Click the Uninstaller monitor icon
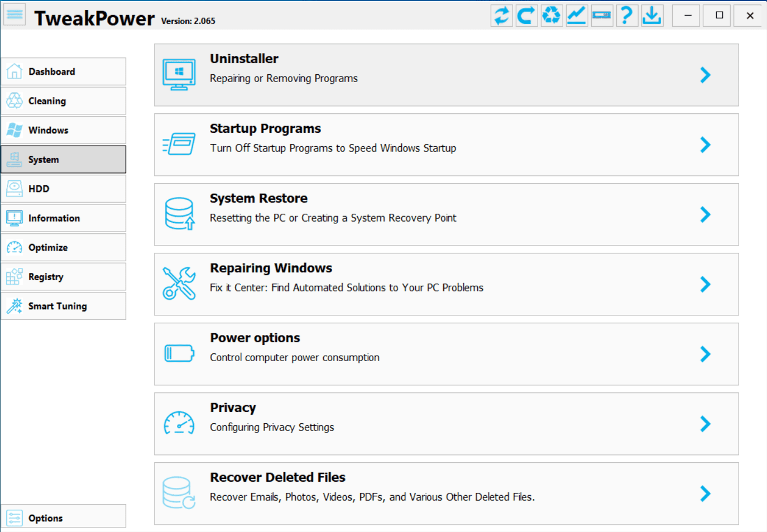Screen dimensions: 767x532 click(179, 75)
